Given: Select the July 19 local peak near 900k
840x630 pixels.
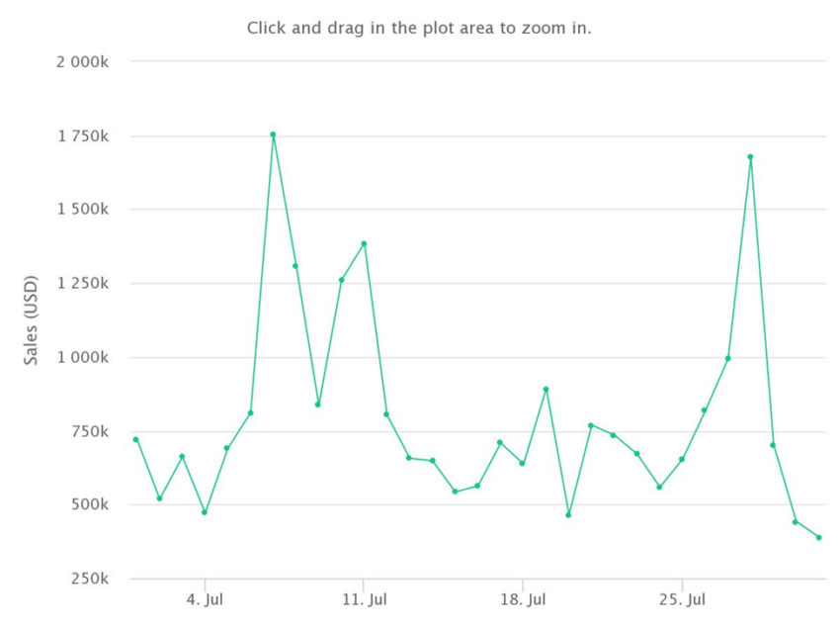Looking at the screenshot, I should (x=546, y=390).
